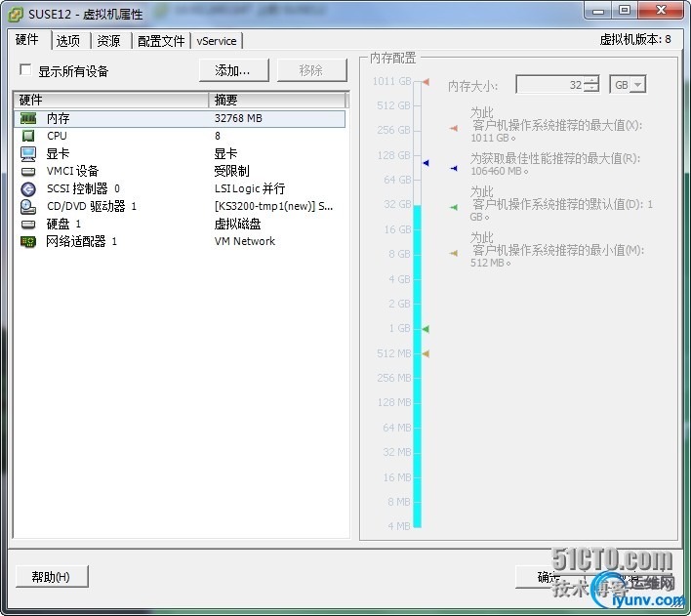Minimize the SUSE12 properties window
The image size is (691, 616).
click(x=598, y=10)
